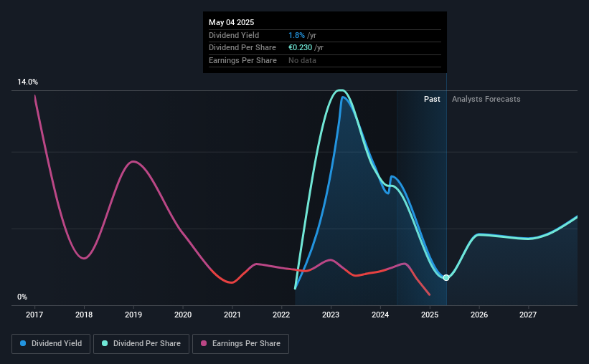Click the 14.0% y-axis label
Image resolution: width=589 pixels, height=364 pixels.
coord(27,82)
